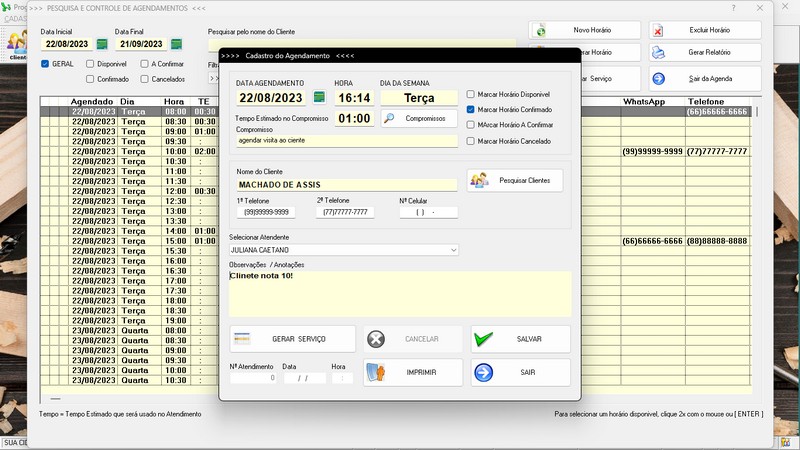This screenshot has height=450, width=800.
Task: Click the help question mark in title bar
Action: pos(733,8)
